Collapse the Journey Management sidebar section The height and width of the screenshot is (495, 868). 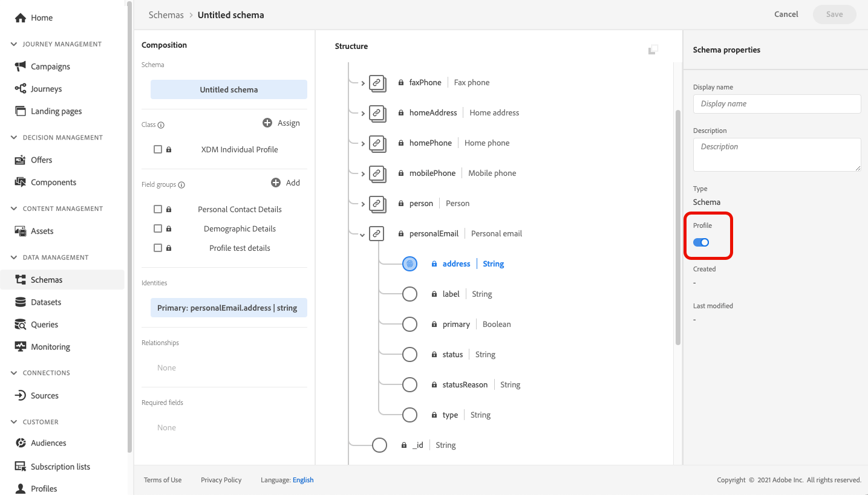point(14,44)
